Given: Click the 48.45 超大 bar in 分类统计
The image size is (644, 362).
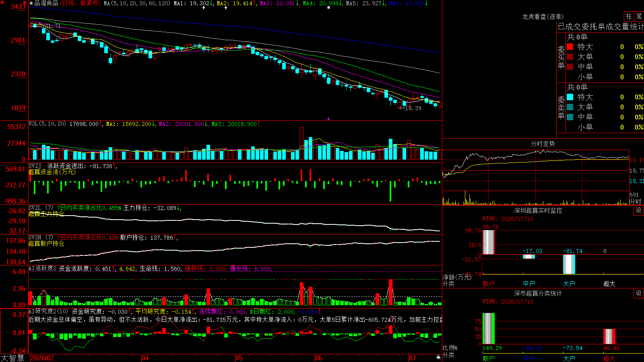Looking at the screenshot, I should point(609,336).
